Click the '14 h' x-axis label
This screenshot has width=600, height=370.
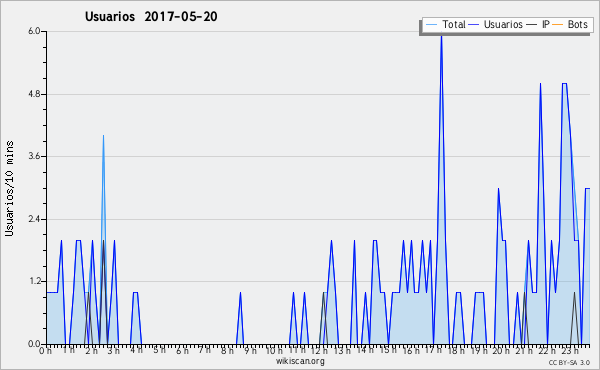tap(365, 350)
